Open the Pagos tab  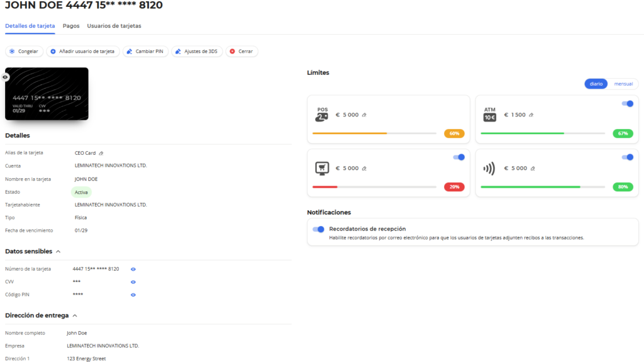click(x=71, y=26)
